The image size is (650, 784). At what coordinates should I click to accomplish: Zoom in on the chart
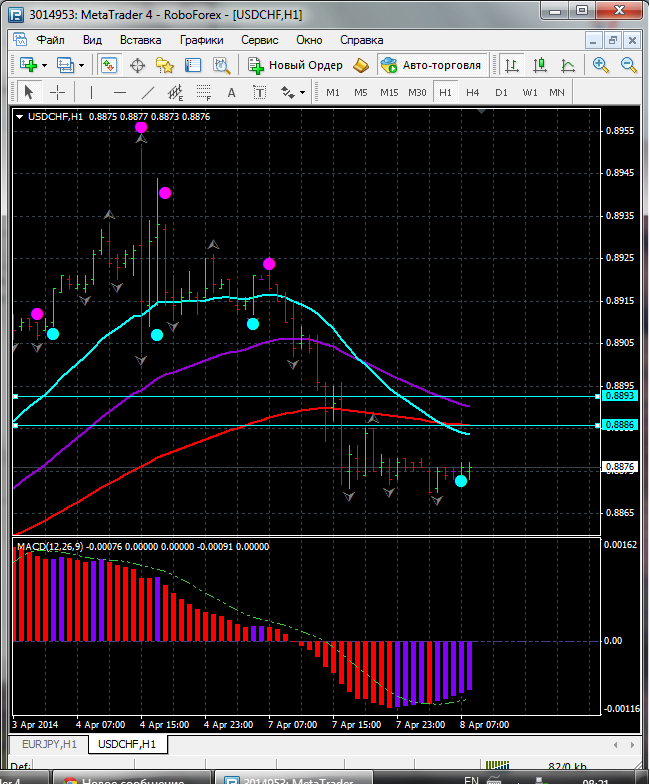[601, 65]
